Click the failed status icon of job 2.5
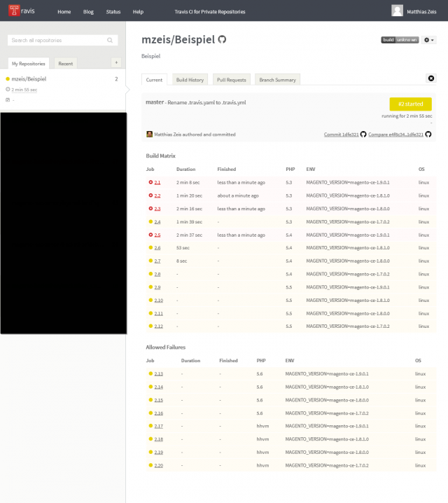This screenshot has height=503, width=448. coord(150,235)
